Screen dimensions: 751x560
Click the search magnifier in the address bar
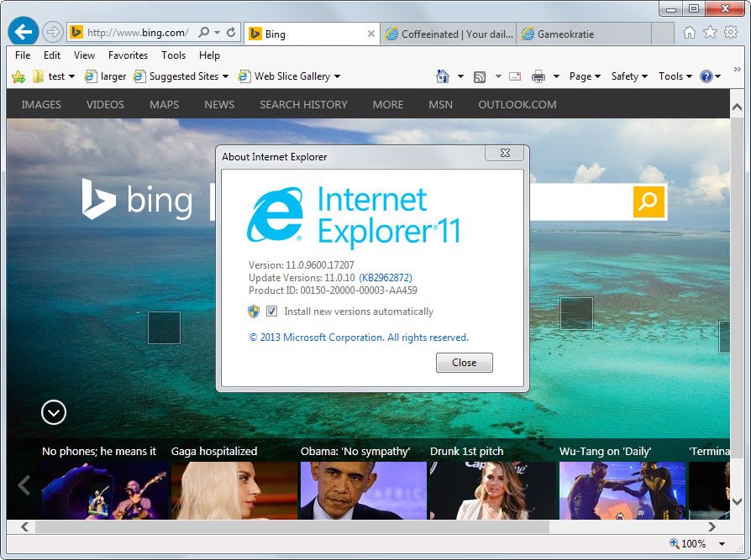[x=203, y=33]
